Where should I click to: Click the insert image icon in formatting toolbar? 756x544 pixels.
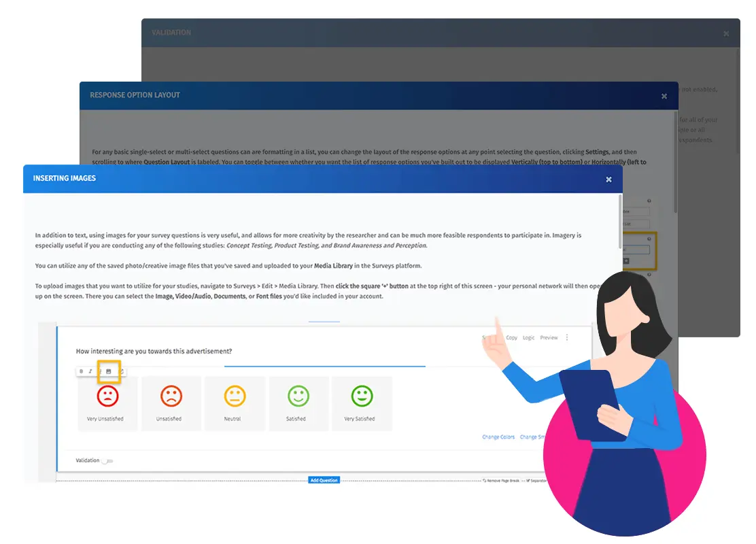click(x=109, y=371)
